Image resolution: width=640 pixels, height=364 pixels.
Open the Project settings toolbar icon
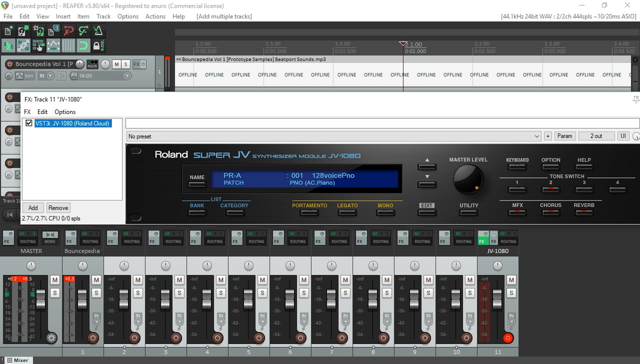[x=53, y=31]
